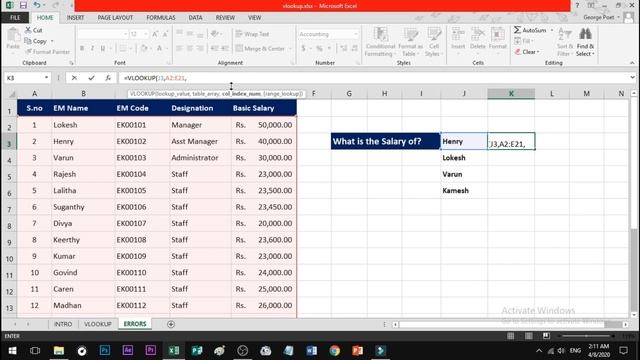Switch to the PAGE LAYOUT ribbon tab

[x=115, y=18]
